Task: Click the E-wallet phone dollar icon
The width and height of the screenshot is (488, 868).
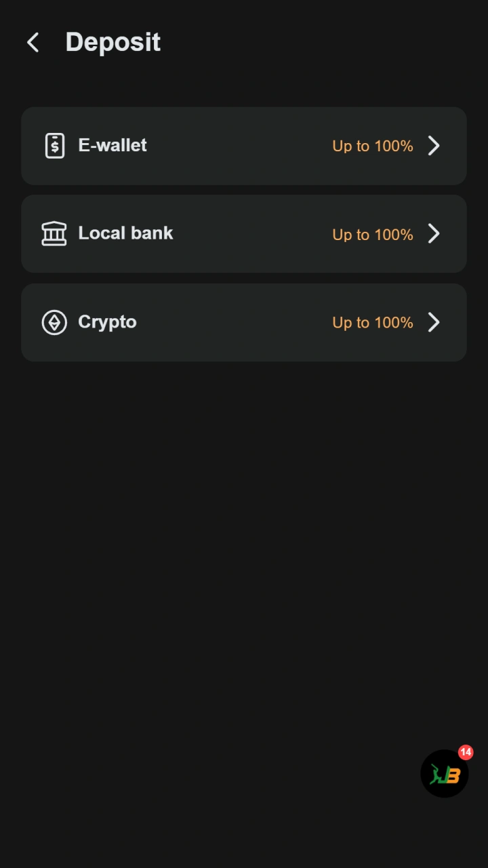Action: (x=54, y=146)
